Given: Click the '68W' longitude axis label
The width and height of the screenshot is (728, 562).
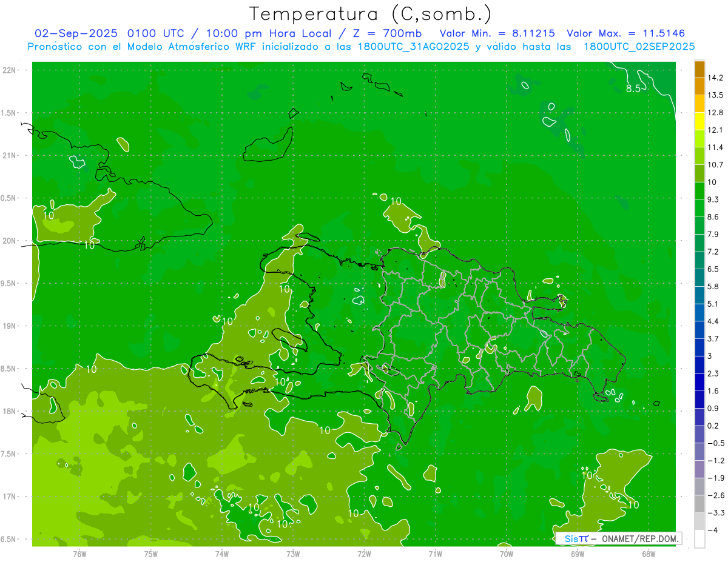Looking at the screenshot, I should coord(648,554).
